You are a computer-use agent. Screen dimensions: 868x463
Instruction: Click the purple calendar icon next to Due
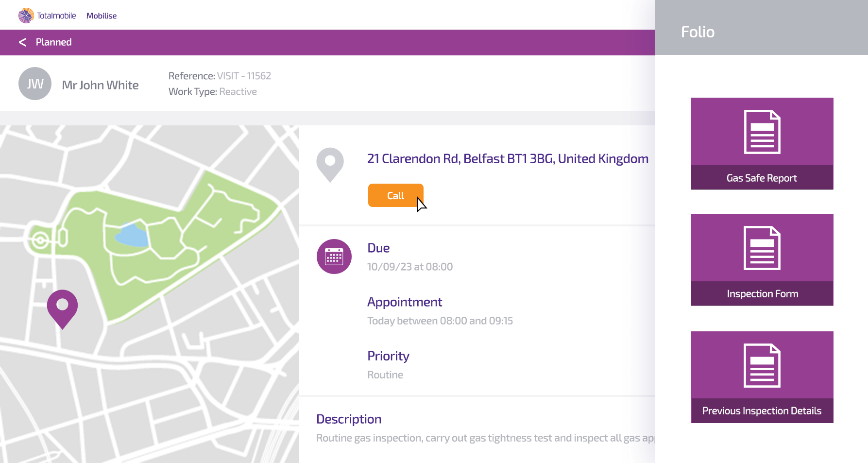tap(334, 257)
